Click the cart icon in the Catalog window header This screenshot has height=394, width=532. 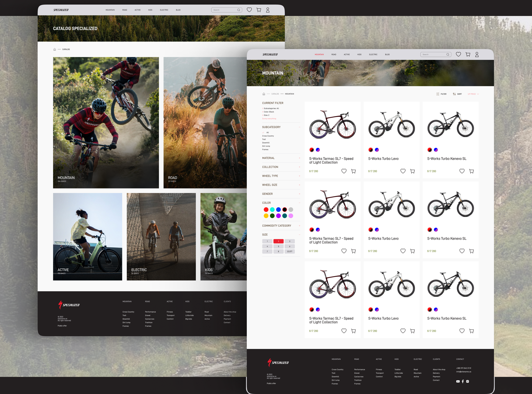click(258, 10)
